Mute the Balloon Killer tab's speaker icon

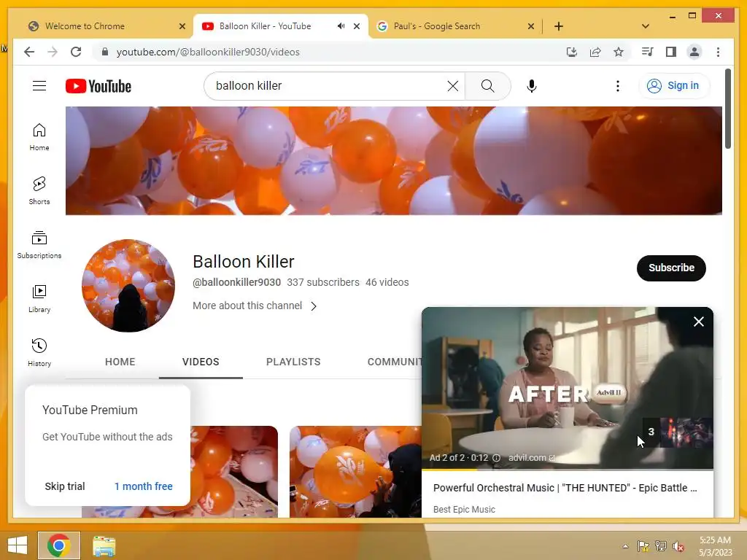[341, 26]
